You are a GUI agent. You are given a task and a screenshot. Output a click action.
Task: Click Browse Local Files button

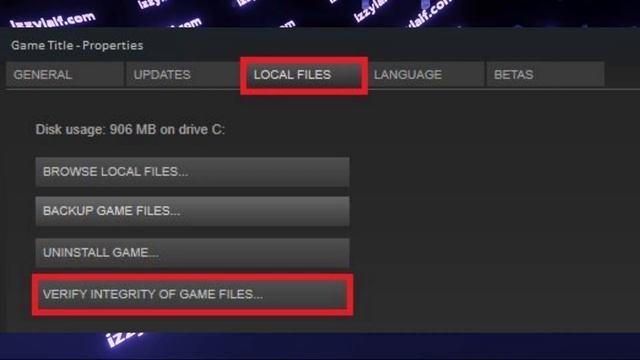[192, 172]
